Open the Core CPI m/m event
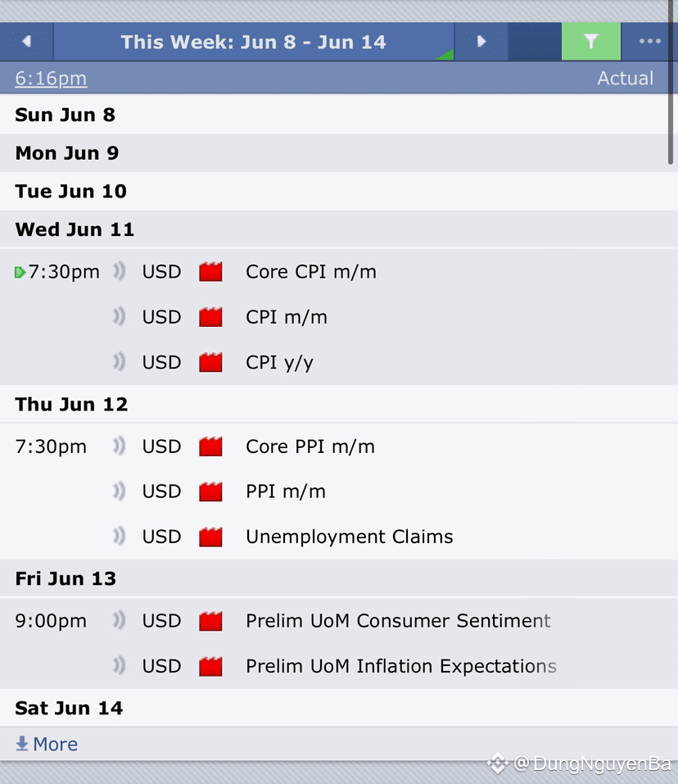The height and width of the screenshot is (784, 678). pos(311,272)
